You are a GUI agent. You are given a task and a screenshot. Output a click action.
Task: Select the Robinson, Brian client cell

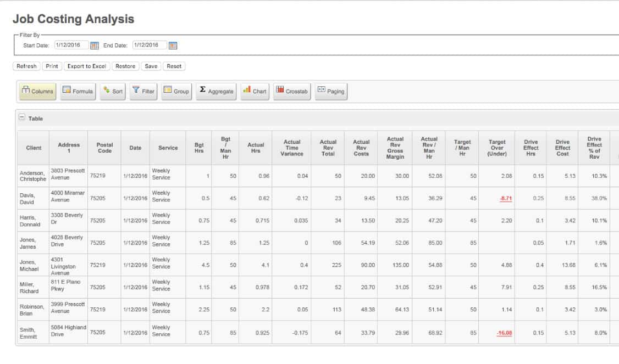click(x=34, y=310)
